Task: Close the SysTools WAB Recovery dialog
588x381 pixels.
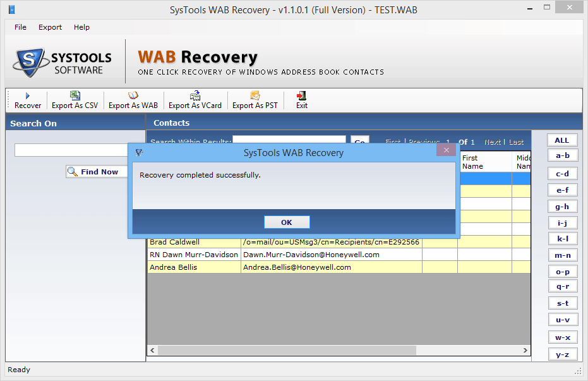Action: point(447,150)
